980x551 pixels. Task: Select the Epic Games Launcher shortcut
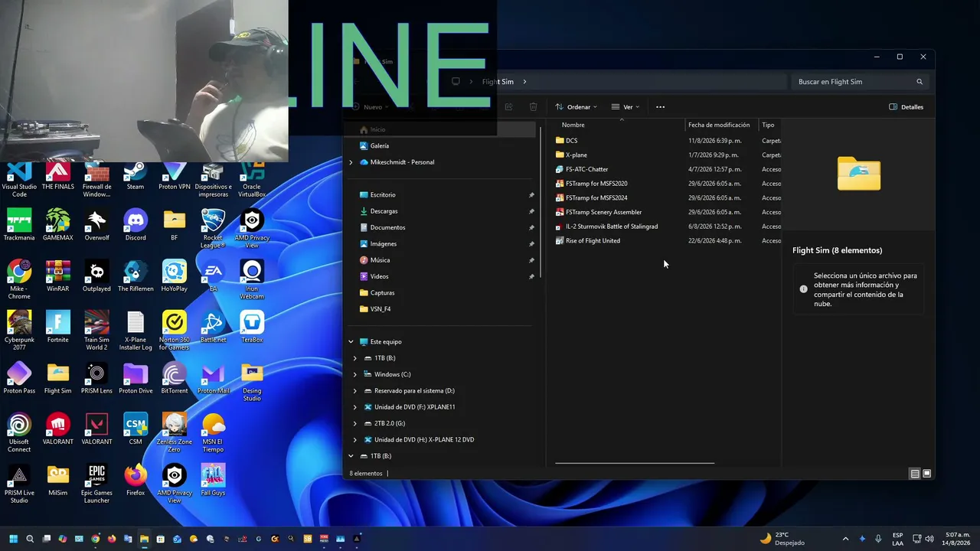[96, 484]
